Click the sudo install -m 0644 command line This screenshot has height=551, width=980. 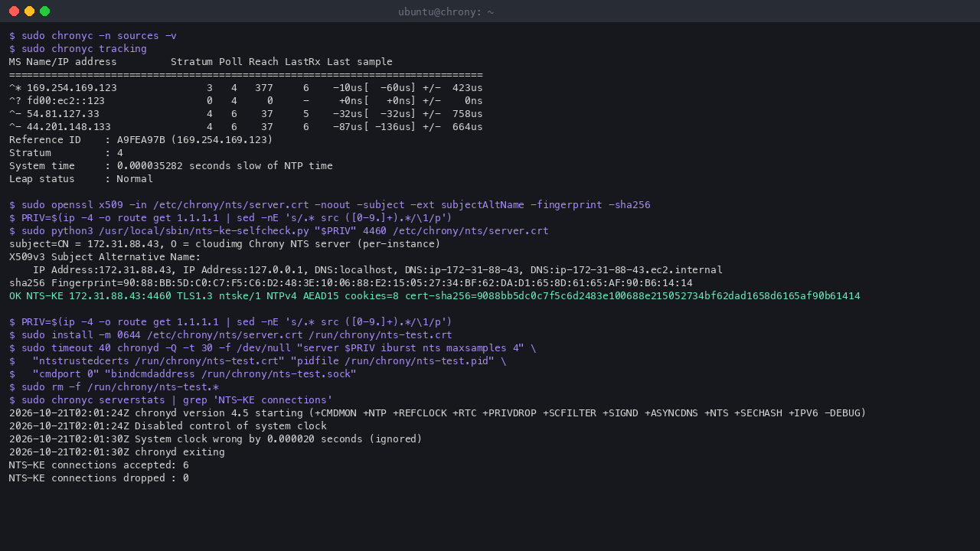230,335
